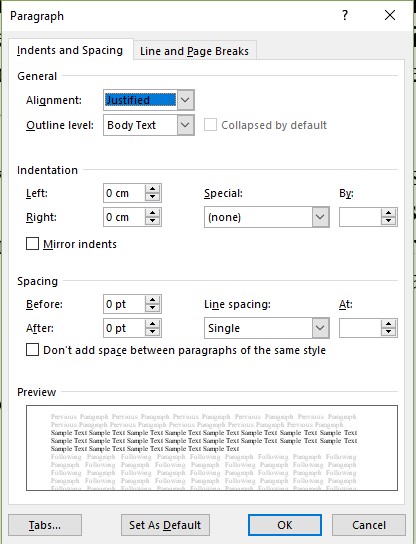
Task: Decrease the Left indentation value
Action: (x=152, y=197)
